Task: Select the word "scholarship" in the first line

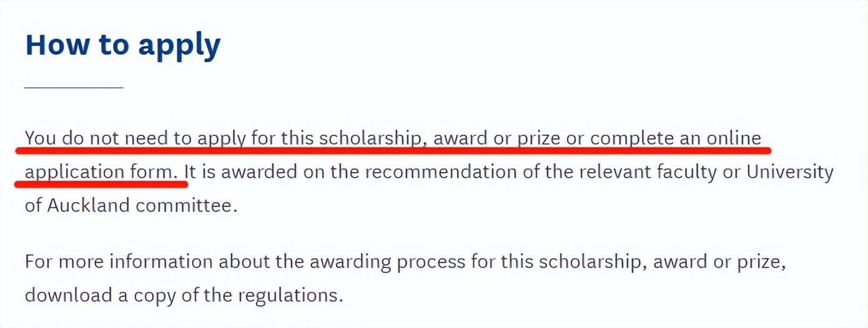Action: [x=371, y=138]
